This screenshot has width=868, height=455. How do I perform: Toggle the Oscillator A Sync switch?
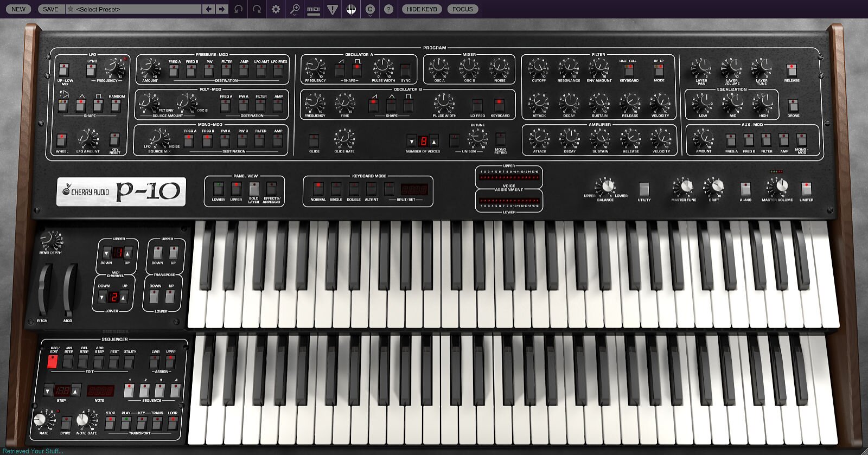(x=405, y=69)
